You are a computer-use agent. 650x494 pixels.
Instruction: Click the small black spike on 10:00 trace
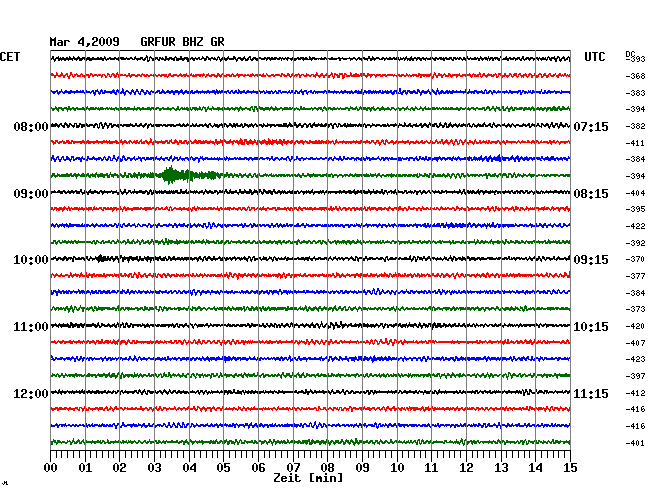point(101,259)
